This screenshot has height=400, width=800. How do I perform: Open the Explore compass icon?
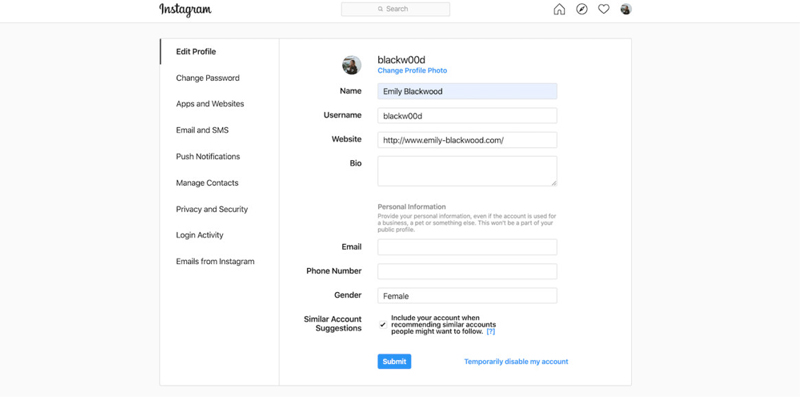(x=582, y=9)
